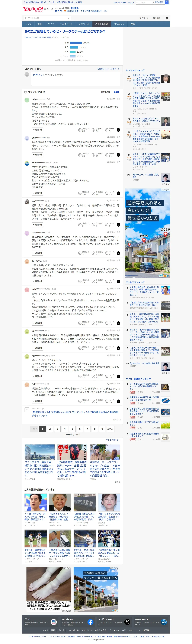Expand 返信1件 reply on hir******** comment
The width and height of the screenshot is (192, 644).
coord(38,376)
